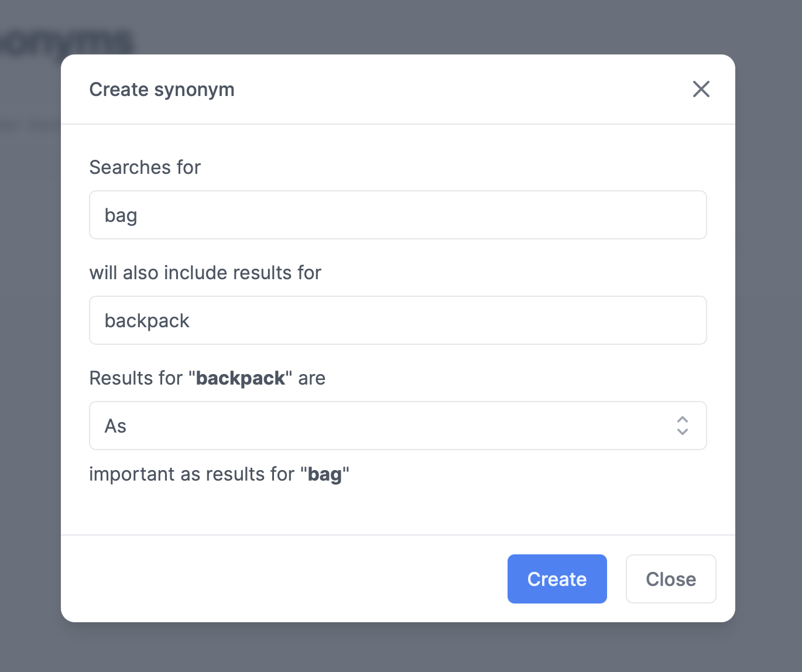This screenshot has width=802, height=672.
Task: Focus the "Searches for" input field
Action: click(398, 215)
